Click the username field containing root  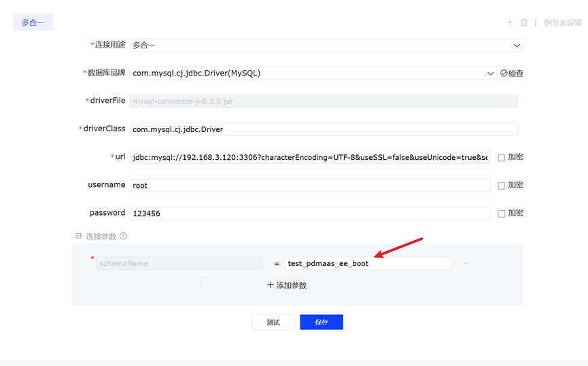309,185
